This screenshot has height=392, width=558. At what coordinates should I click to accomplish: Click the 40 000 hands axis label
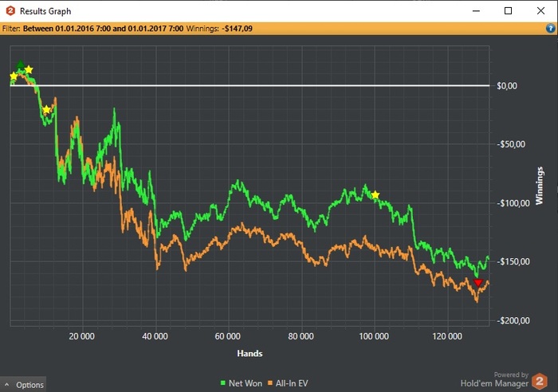tap(155, 336)
